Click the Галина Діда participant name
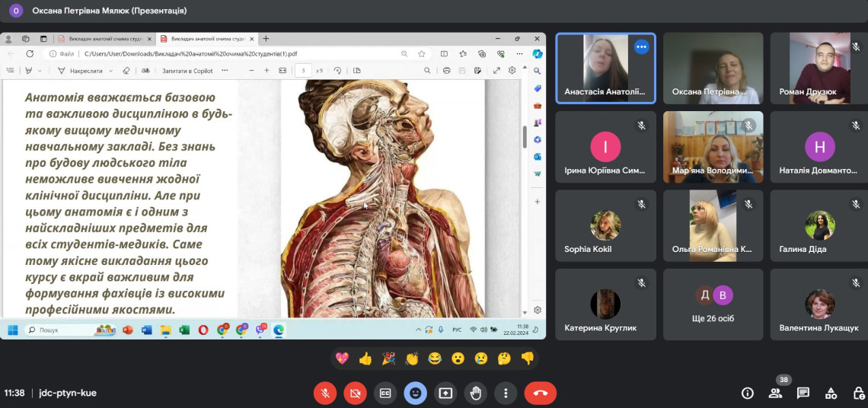This screenshot has width=868, height=408. click(803, 249)
